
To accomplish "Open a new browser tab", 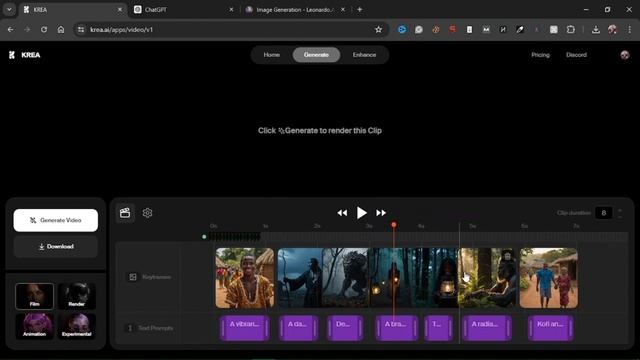I will click(x=360, y=9).
